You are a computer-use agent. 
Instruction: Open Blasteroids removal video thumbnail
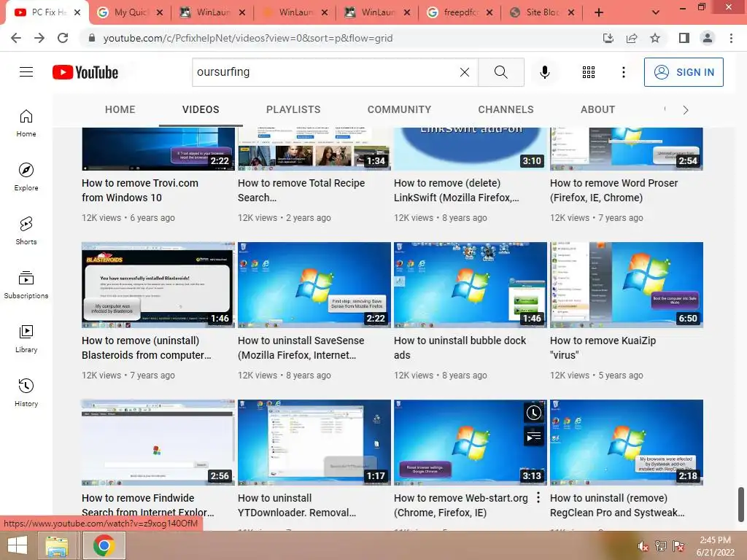tap(158, 285)
